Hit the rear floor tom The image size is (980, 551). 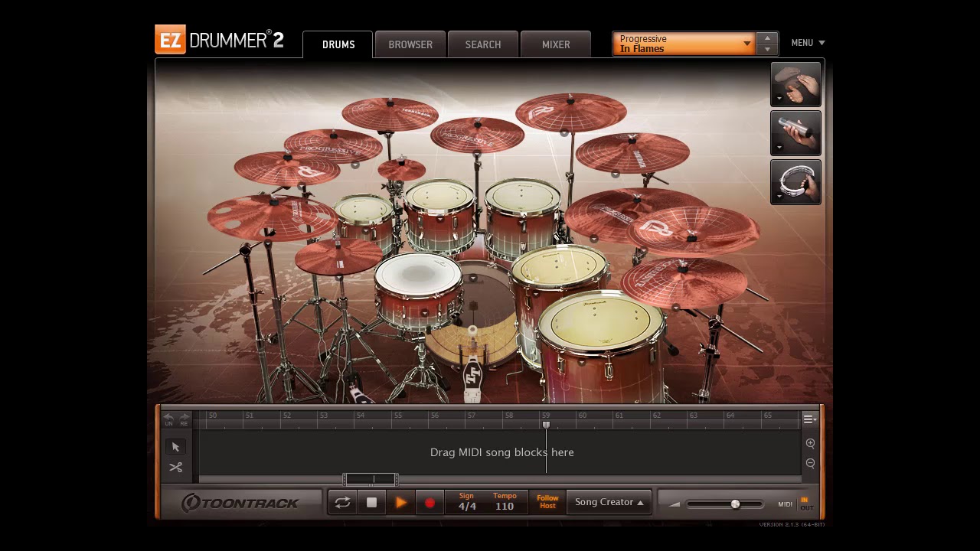(559, 266)
